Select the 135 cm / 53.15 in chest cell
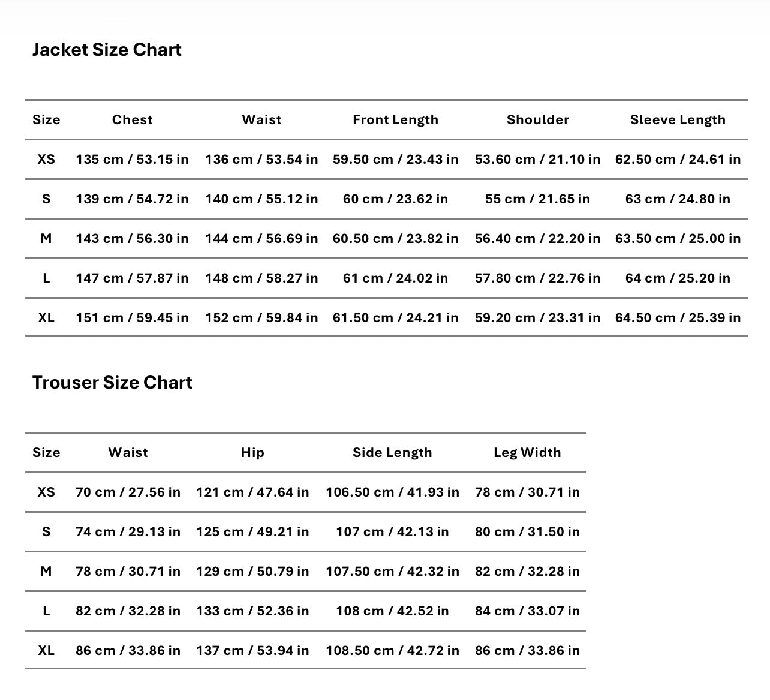 pos(132,160)
